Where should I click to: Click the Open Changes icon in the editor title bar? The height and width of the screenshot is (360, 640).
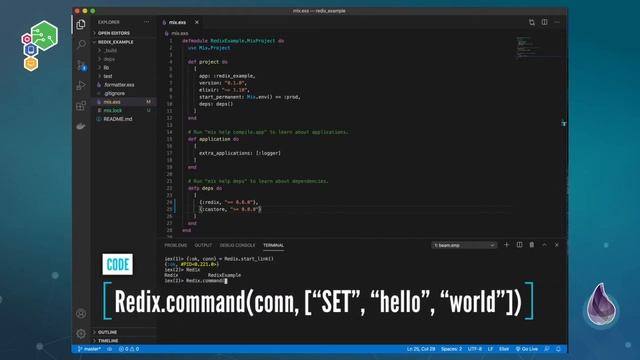531,22
